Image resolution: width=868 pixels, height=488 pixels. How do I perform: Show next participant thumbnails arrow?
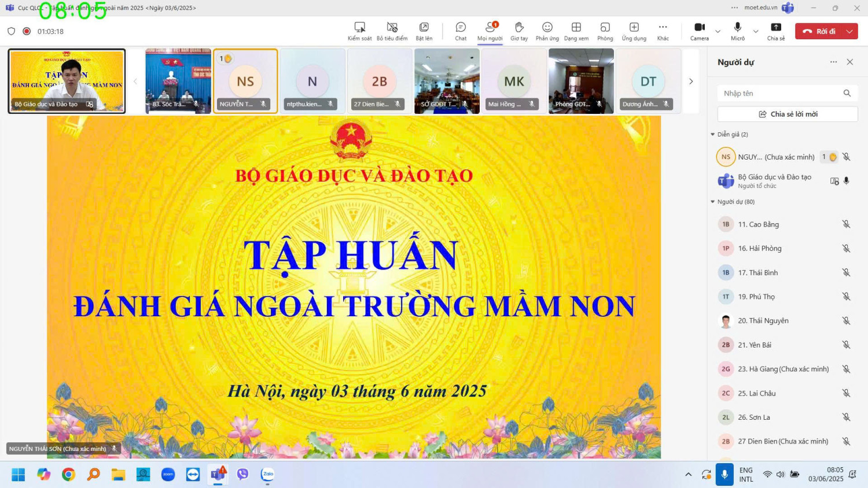coord(691,82)
